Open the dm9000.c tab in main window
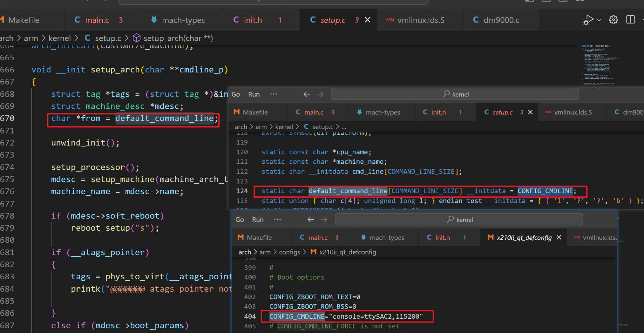The width and height of the screenshot is (644, 333). tap(501, 20)
